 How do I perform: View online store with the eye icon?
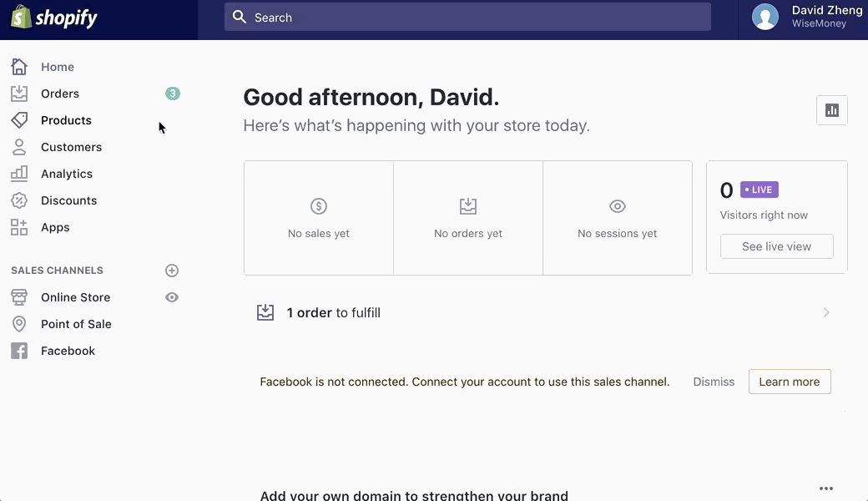[x=172, y=297]
